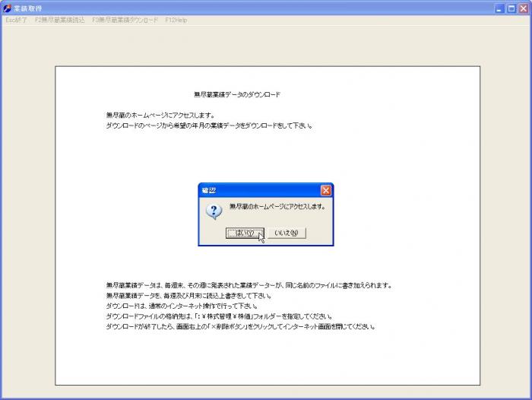Image resolution: width=532 pixels, height=400 pixels.
Task: Click the line about 株式管理￥株価 folder
Action: coord(220,316)
